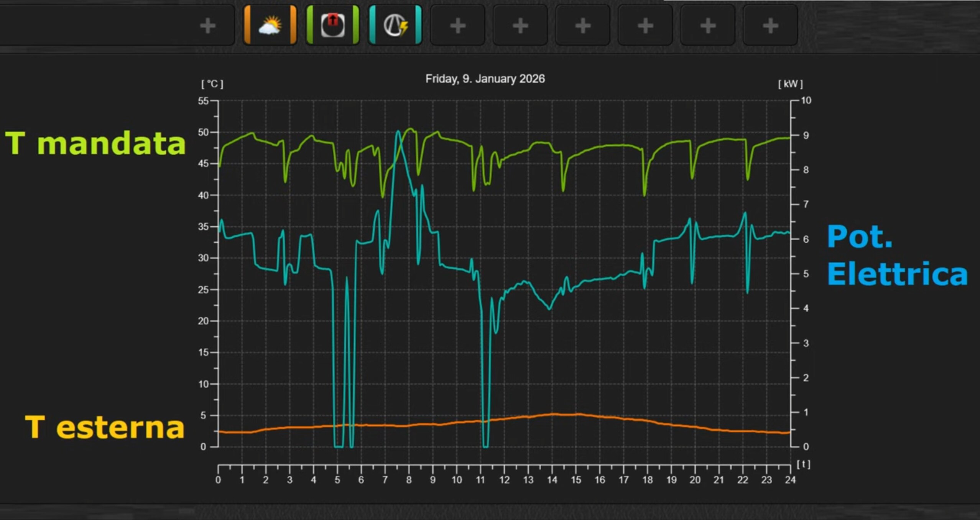Click the yellow "T esterna" label
Image resolution: width=980 pixels, height=520 pixels.
[x=105, y=427]
